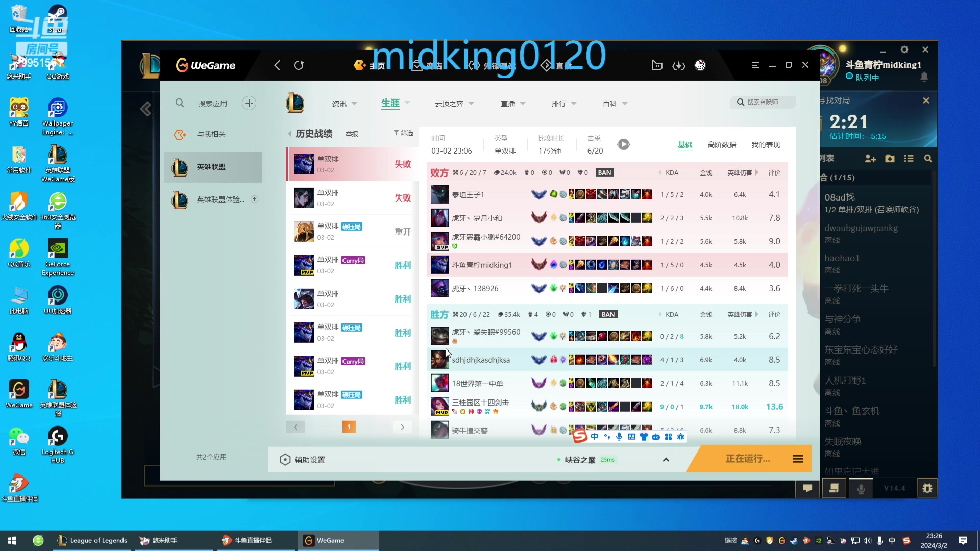Click the 举报 (Report) button

[352, 133]
